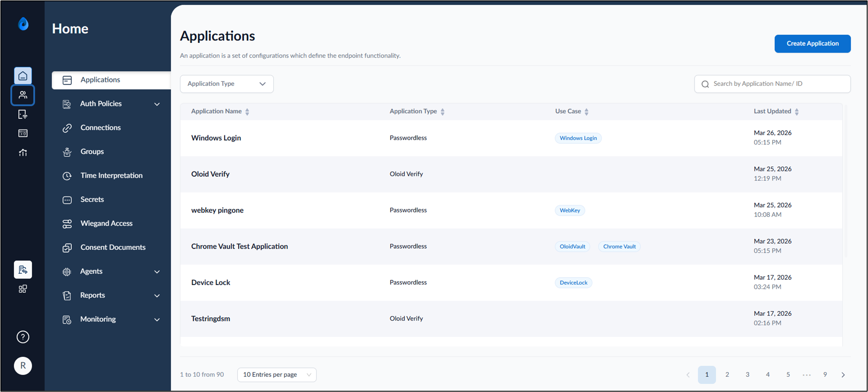
Task: Expand the Agents menu chevron
Action: 157,272
